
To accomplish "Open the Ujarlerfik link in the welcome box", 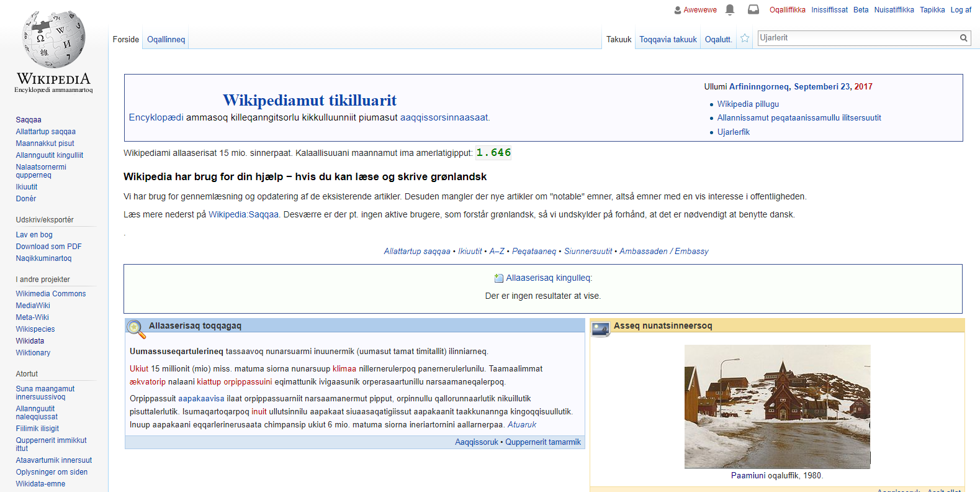I will pyautogui.click(x=734, y=132).
